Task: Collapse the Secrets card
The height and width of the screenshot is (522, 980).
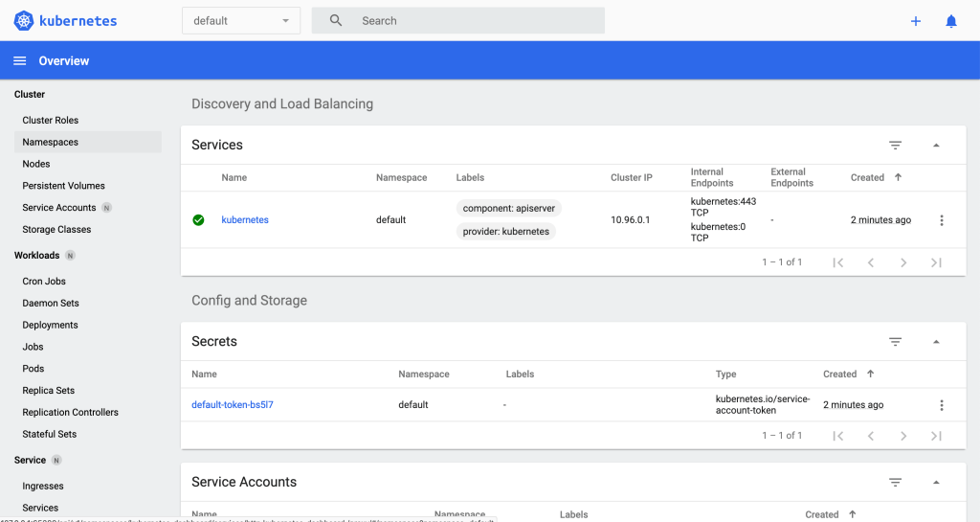Action: (935, 342)
